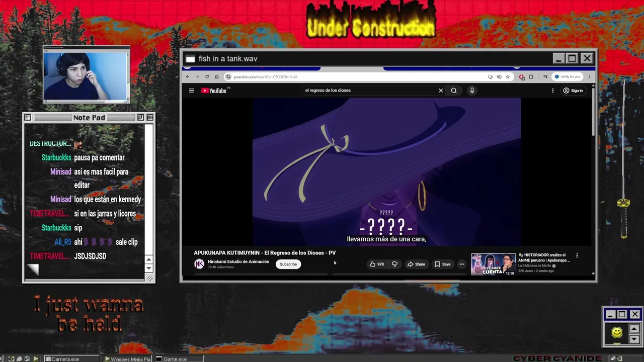Open options menu for recommended video
This screenshot has width=644, height=362.
point(577,255)
